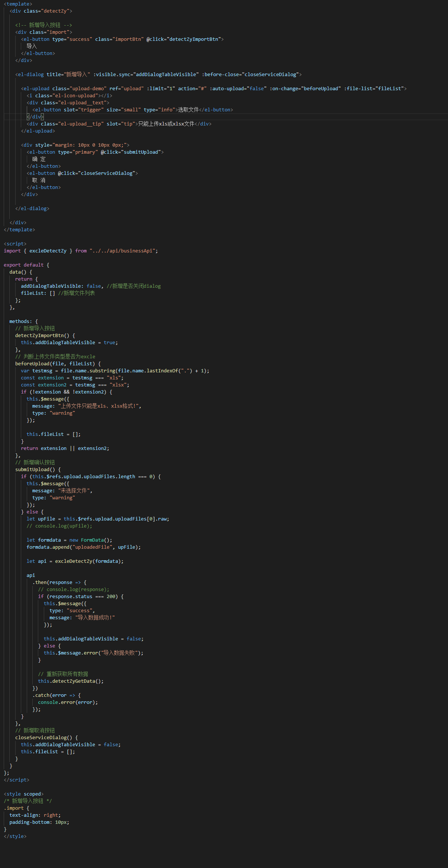
Task: Click the 只能上传xls或xlsx文件 tip text
Action: 166,124
